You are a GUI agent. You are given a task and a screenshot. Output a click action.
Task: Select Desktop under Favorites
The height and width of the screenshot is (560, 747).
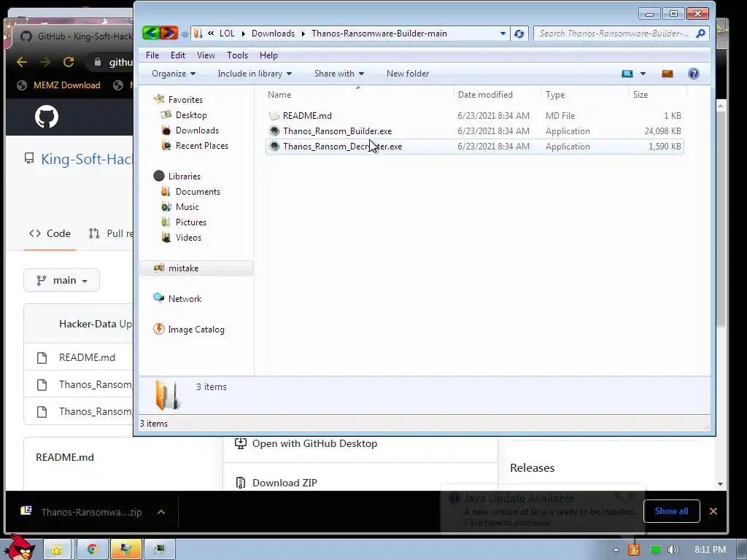click(191, 115)
